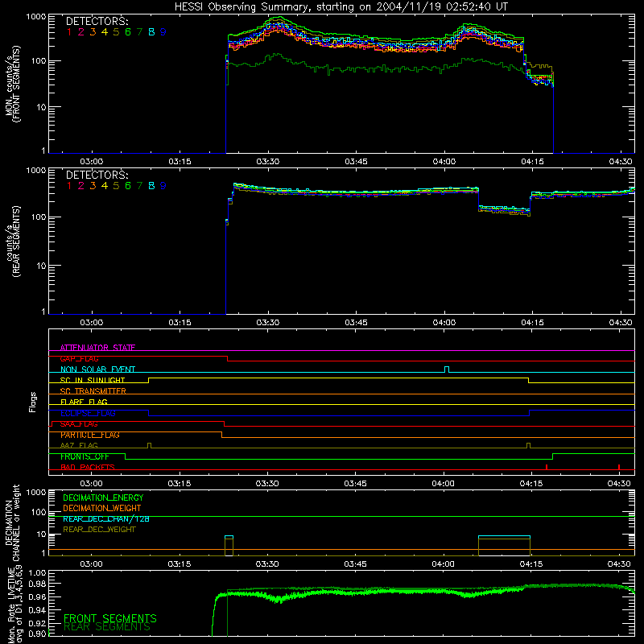The height and width of the screenshot is (644, 644).
Task: Click the NON_SOLAR_EVENT flag label
Action: click(97, 369)
